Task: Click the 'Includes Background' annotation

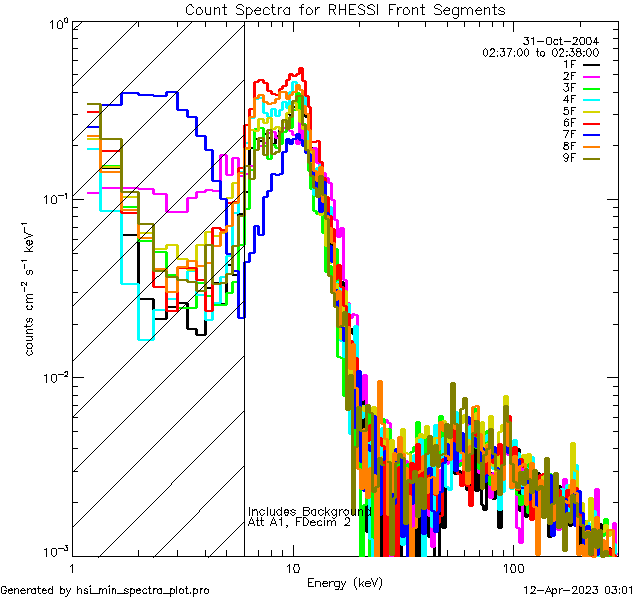Action: tap(309, 511)
